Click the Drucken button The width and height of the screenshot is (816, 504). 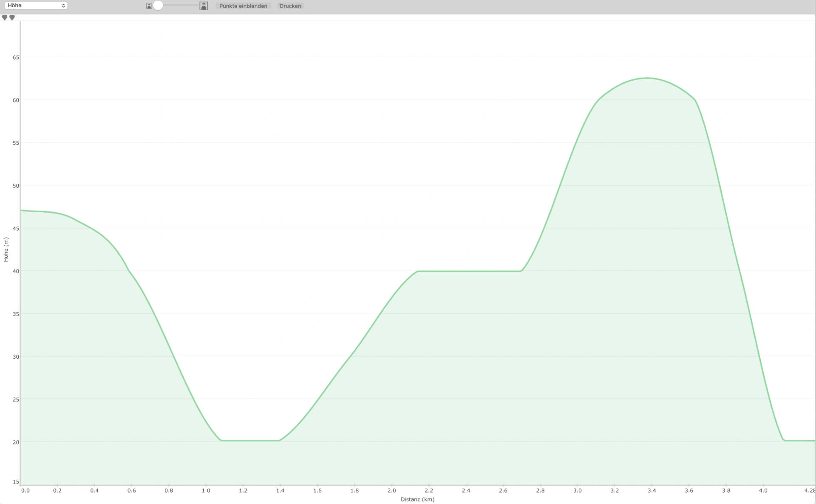pyautogui.click(x=290, y=6)
